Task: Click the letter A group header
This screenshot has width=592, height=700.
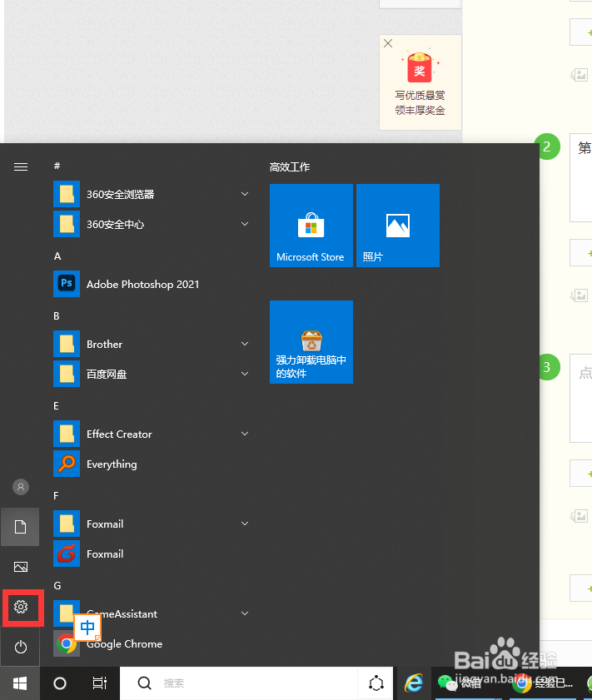Action: [57, 256]
